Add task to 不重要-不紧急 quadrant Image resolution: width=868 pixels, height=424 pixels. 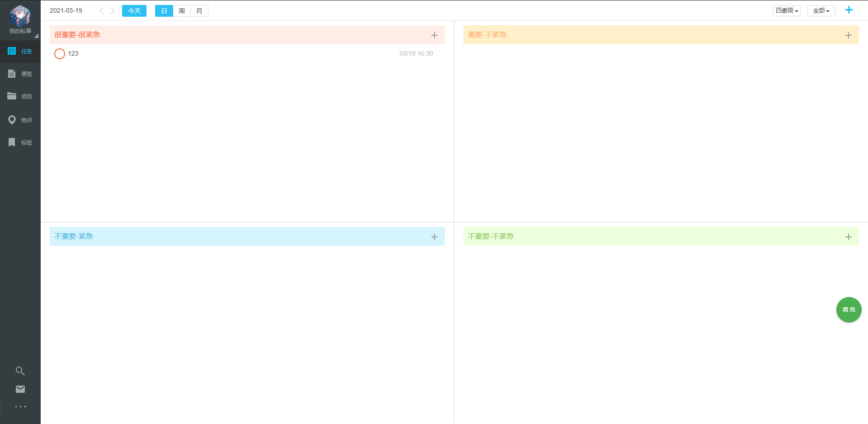849,237
